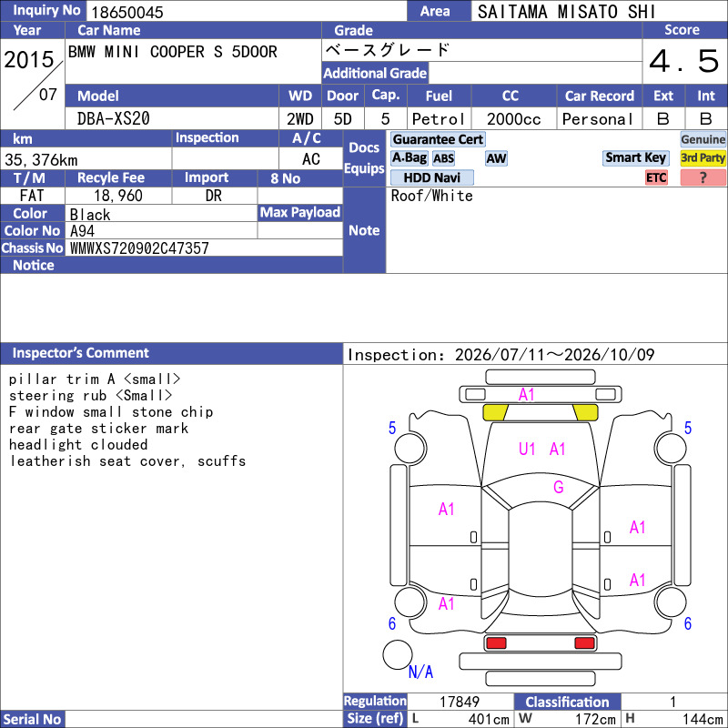Click the year value 2015

tap(29, 59)
